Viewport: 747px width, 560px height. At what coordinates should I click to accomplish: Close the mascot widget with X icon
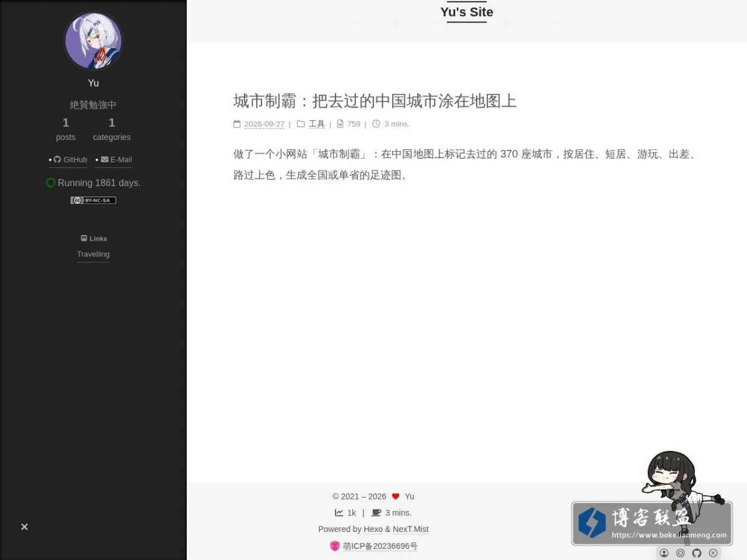(x=713, y=553)
